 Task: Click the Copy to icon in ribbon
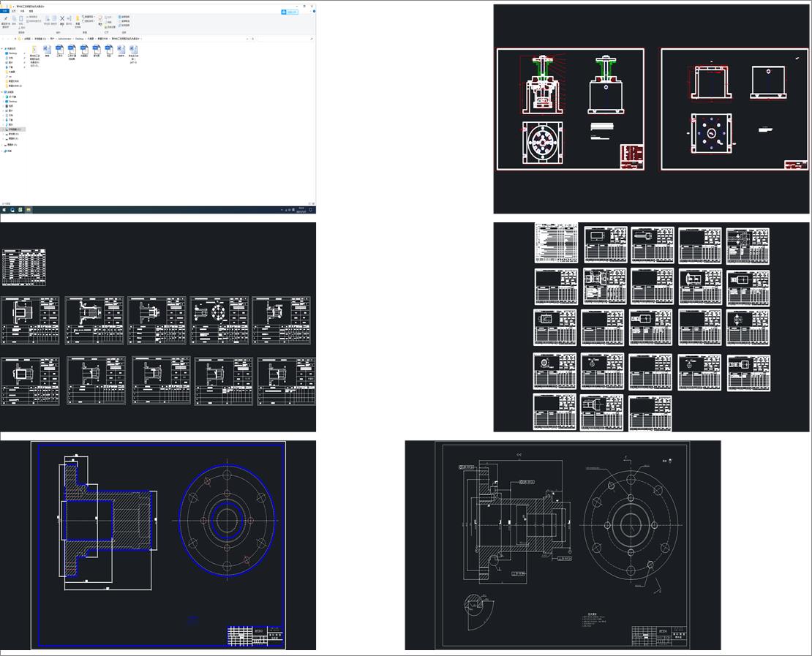pos(54,20)
